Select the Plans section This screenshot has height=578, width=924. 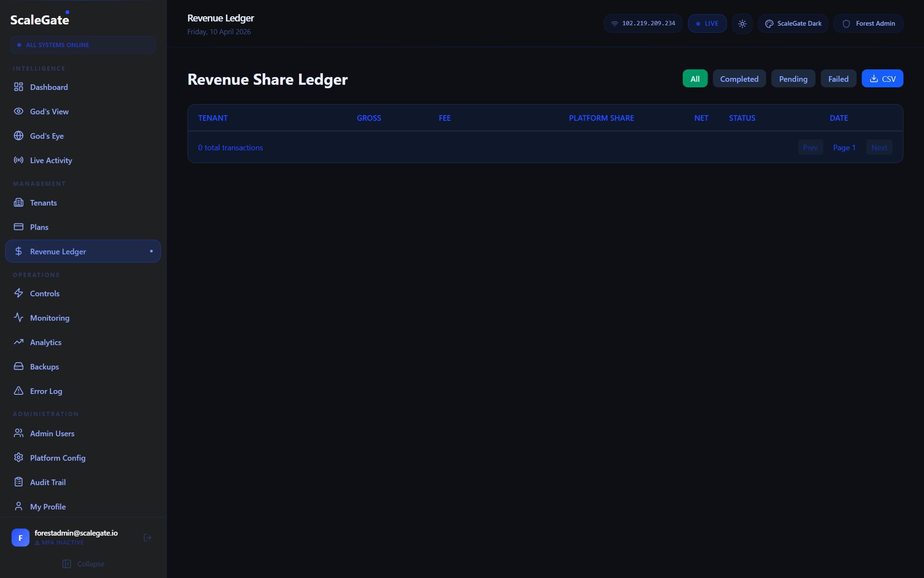[x=39, y=227]
